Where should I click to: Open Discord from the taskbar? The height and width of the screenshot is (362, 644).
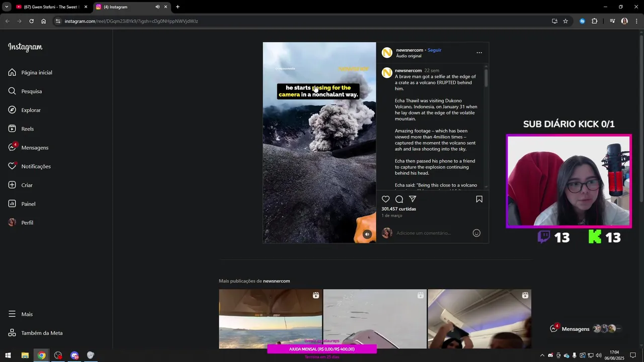point(74,355)
